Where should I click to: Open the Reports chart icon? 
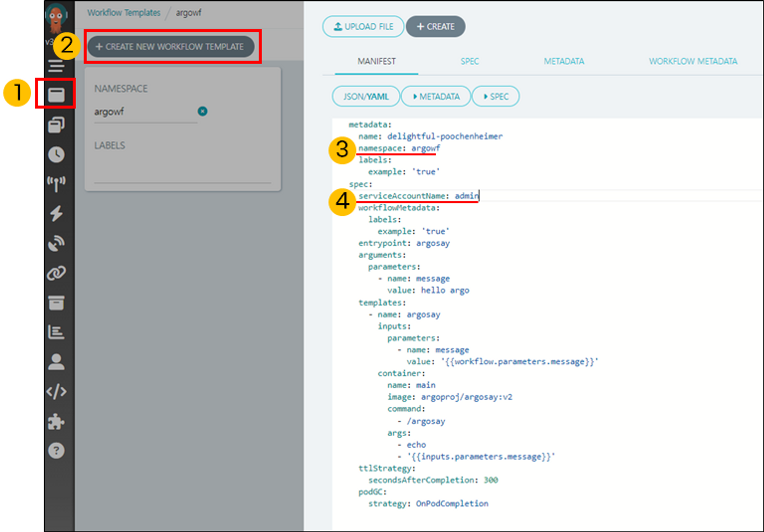(56, 332)
